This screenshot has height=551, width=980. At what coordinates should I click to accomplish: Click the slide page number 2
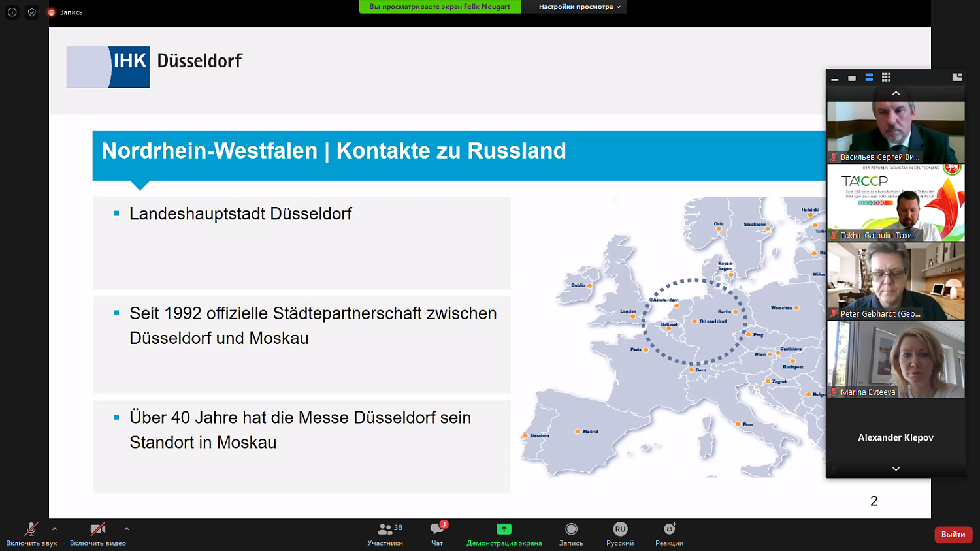click(x=874, y=501)
